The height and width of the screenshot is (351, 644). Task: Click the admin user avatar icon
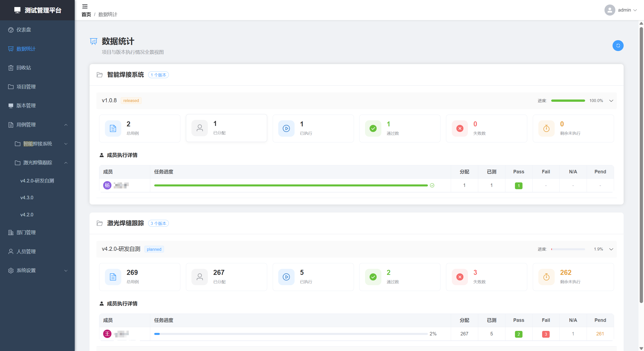point(610,10)
